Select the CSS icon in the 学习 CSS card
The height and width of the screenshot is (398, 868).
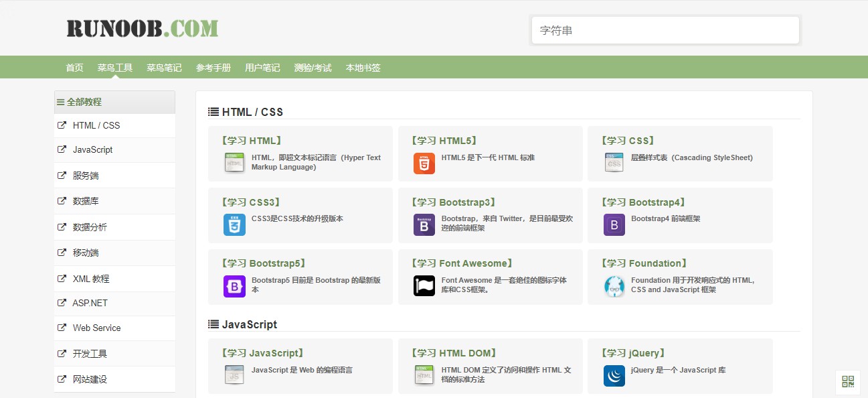pyautogui.click(x=614, y=163)
